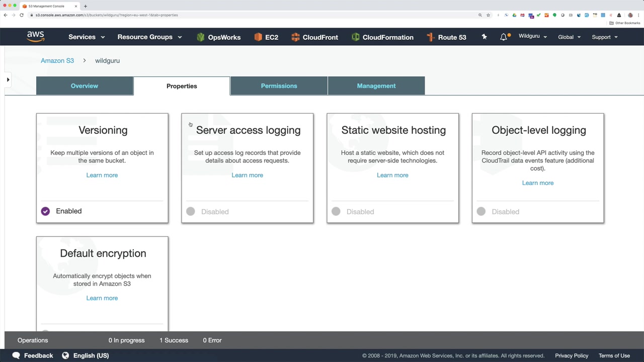Click the '0 Error' operations count

click(212, 340)
